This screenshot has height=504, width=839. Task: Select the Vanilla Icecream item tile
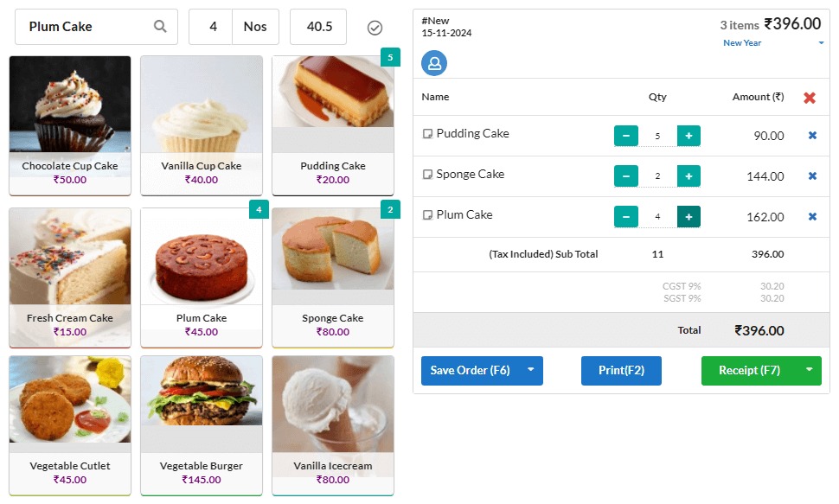pos(333,424)
